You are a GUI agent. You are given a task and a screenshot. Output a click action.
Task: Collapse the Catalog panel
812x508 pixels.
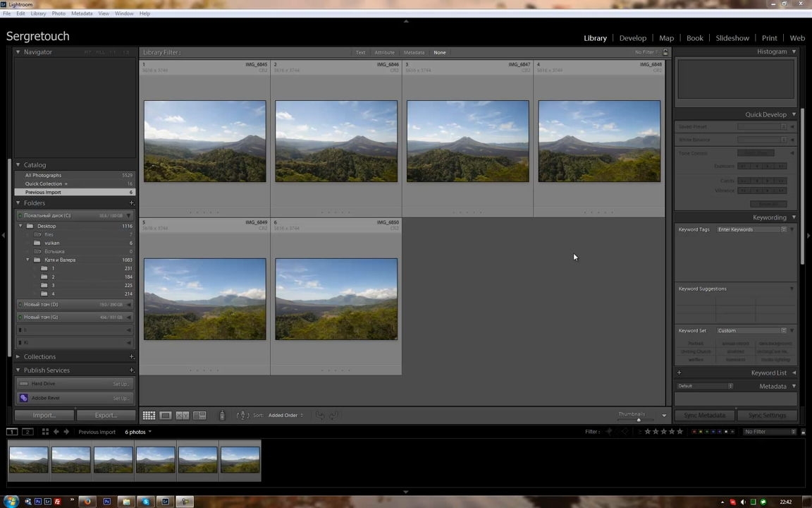(x=18, y=165)
